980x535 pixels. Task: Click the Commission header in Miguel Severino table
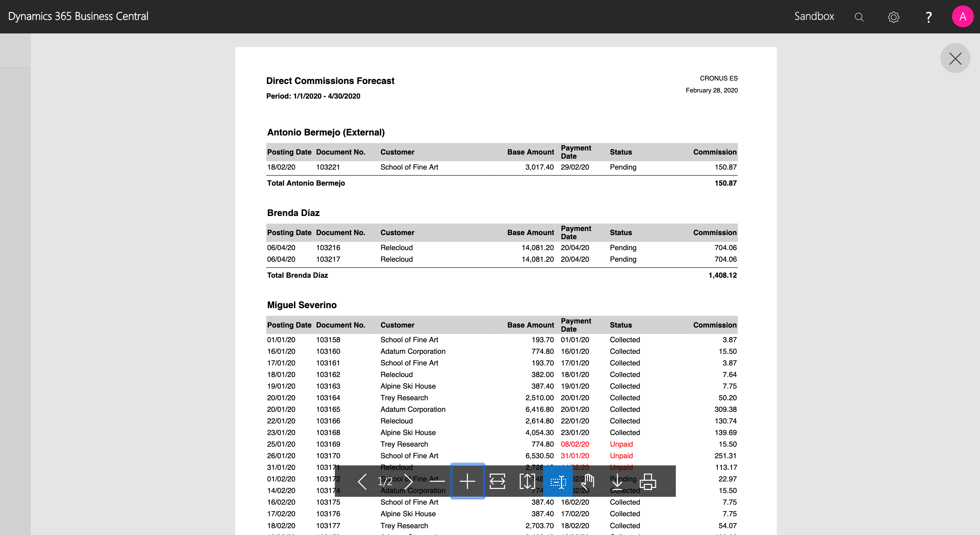coord(714,325)
